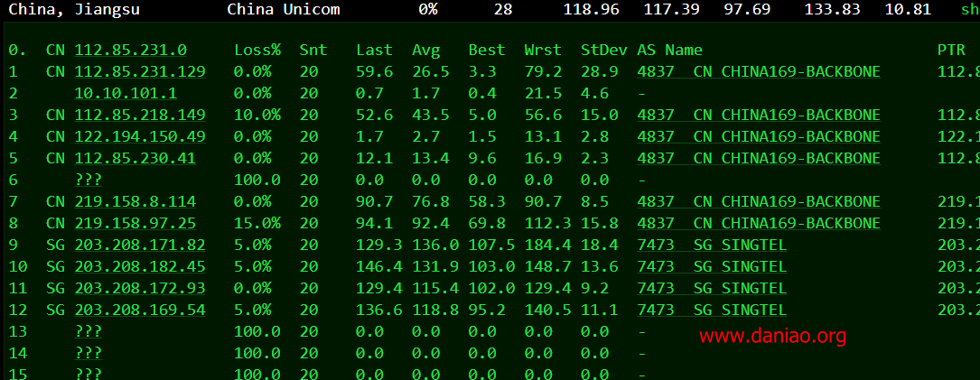This screenshot has width=980, height=380.
Task: Open SINGTEL AS link for 203.208.169.54
Action: click(x=712, y=310)
